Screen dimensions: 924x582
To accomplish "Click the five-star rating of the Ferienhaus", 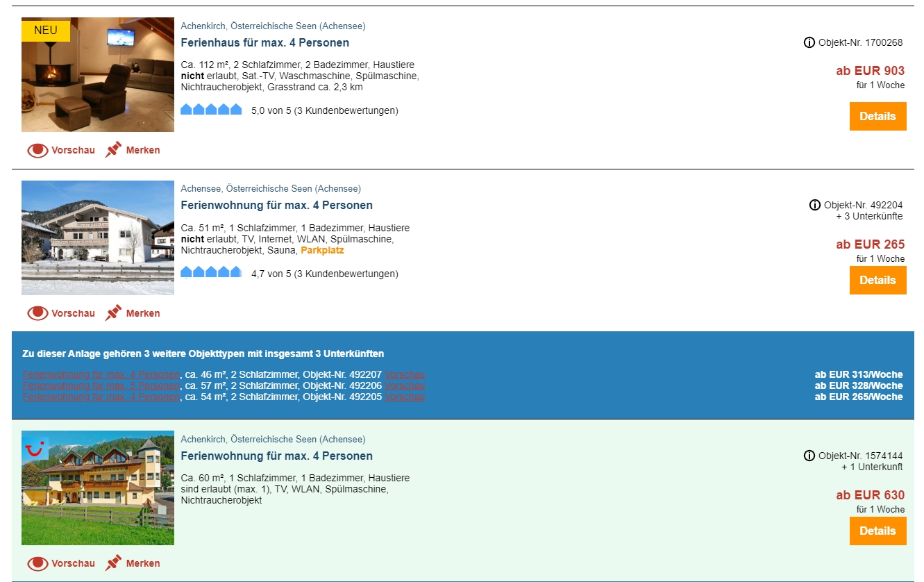I will (x=211, y=110).
